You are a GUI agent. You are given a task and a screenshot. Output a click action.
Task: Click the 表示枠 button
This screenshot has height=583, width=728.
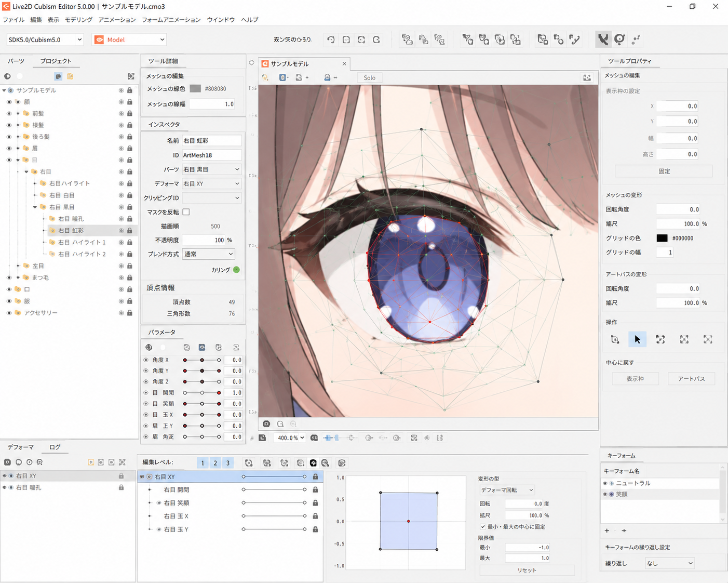click(x=635, y=379)
